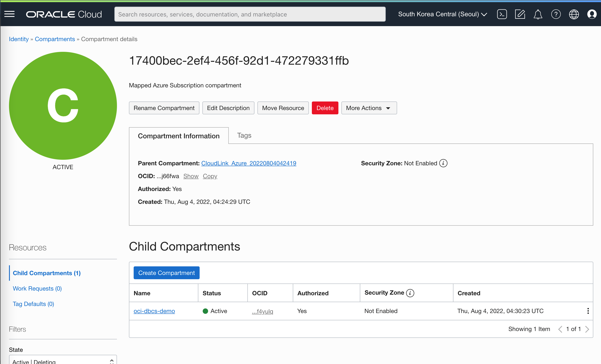601x364 pixels.
Task: Click the Rename Compartment button
Action: 164,108
